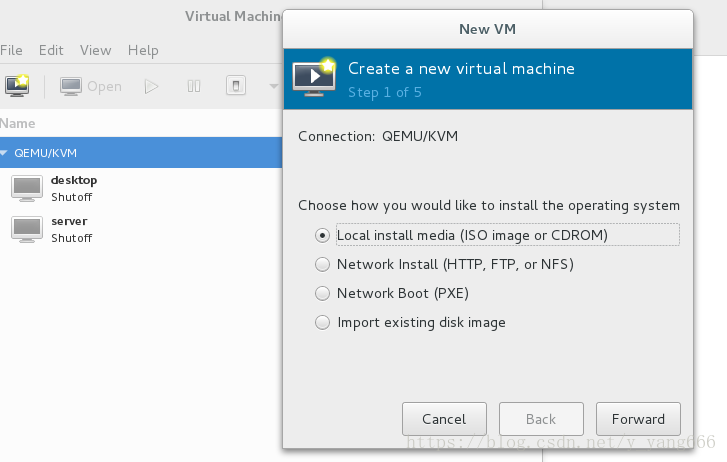The height and width of the screenshot is (462, 727).
Task: Select the desktop virtual machine
Action: tap(141, 188)
